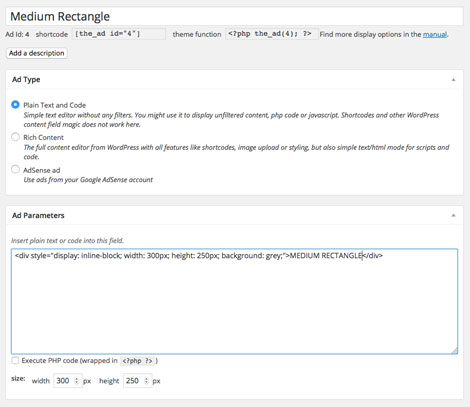This screenshot has width=470, height=407.
Task: Focus the height value field
Action: pos(138,381)
